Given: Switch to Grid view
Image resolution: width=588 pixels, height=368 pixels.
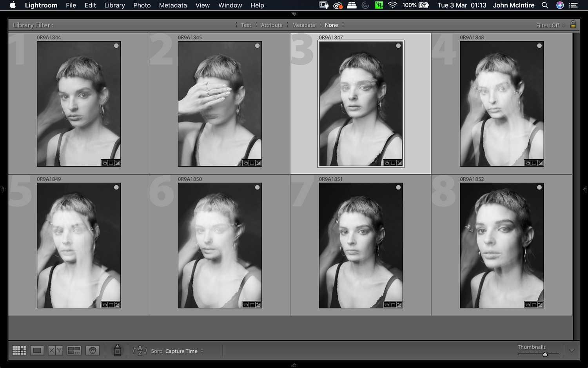Looking at the screenshot, I should point(19,350).
